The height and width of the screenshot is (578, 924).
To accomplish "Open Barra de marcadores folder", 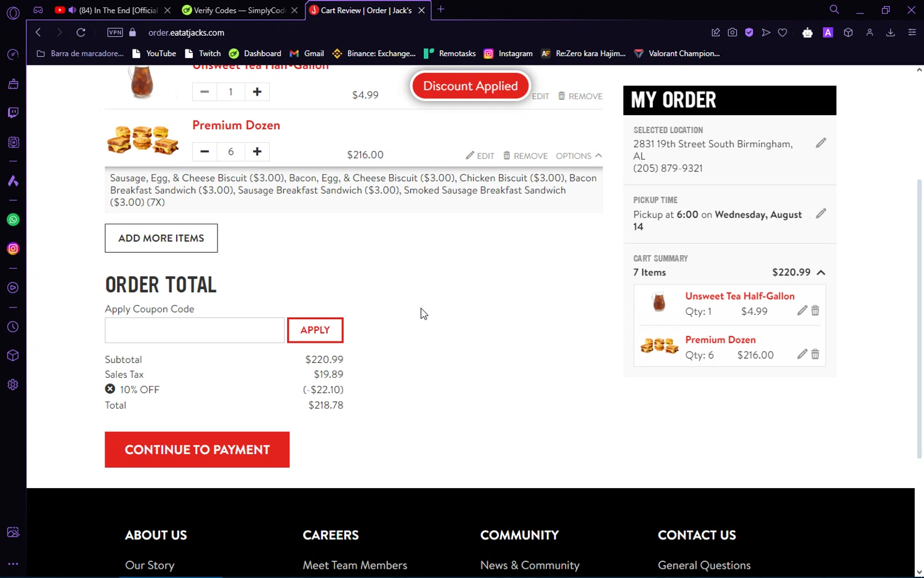I will pyautogui.click(x=80, y=54).
